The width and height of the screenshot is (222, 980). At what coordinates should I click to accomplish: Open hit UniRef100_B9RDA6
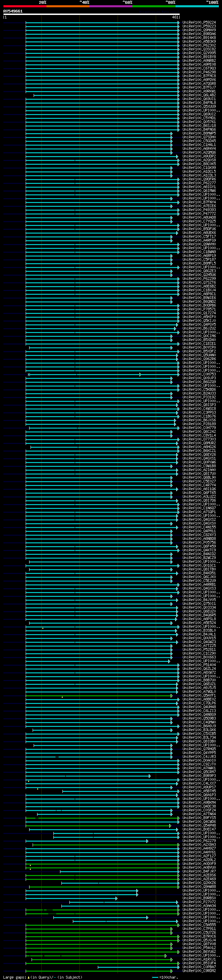click(199, 34)
